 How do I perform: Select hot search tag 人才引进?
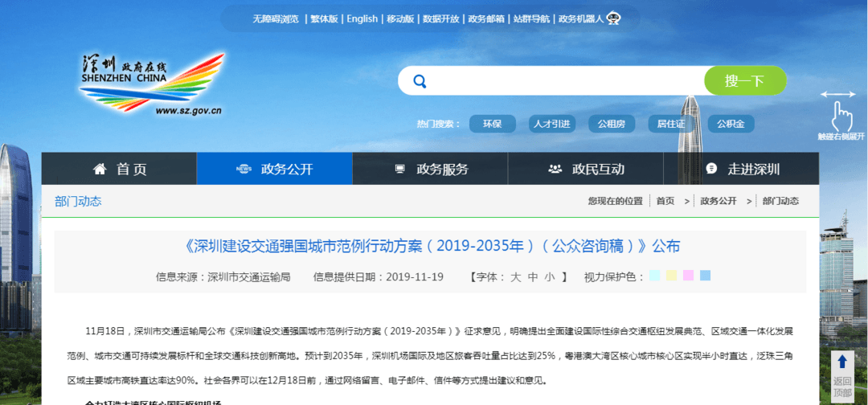point(552,124)
